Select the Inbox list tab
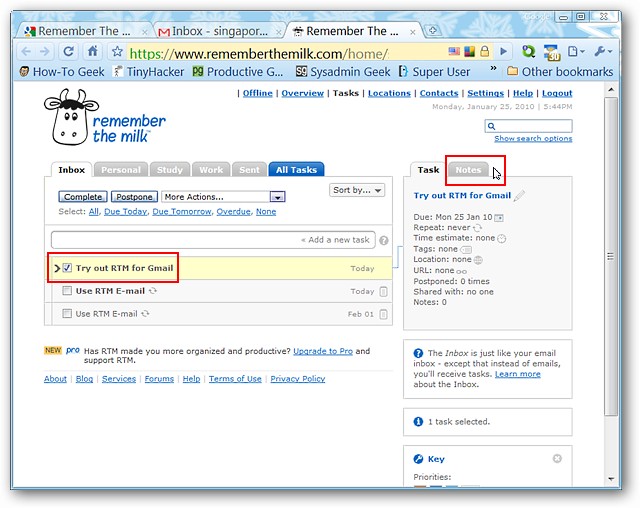Screen dimensions: 640x508 (71, 170)
